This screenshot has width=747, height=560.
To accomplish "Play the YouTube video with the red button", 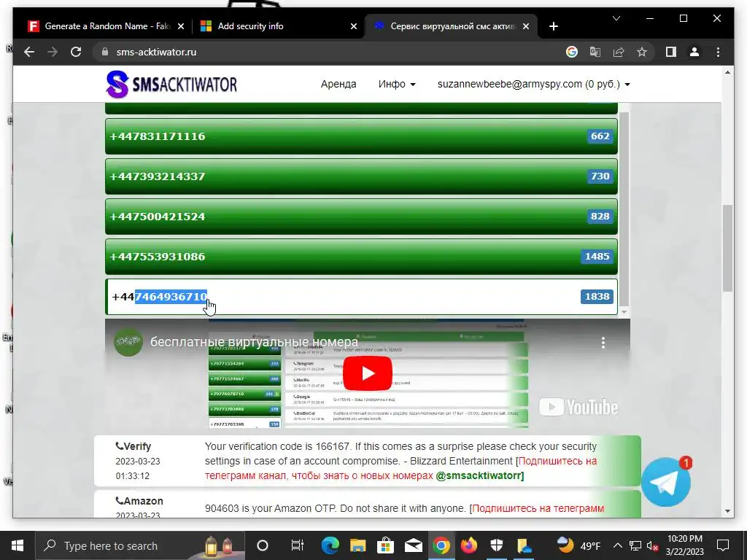I will (368, 373).
